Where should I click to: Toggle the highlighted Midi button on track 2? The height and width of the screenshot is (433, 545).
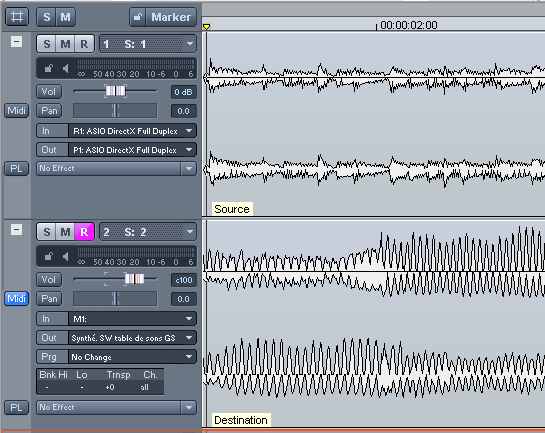tap(16, 299)
